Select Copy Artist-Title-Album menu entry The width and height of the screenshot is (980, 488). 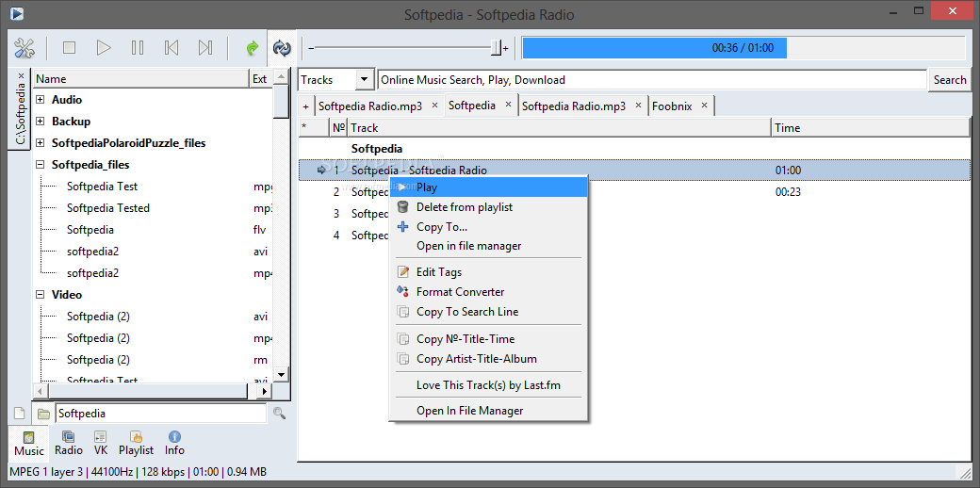488,359
